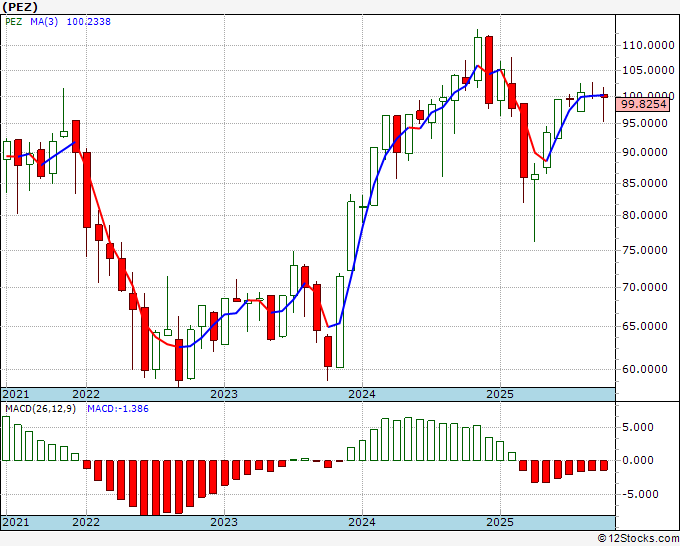Image resolution: width=680 pixels, height=546 pixels.
Task: Click the 65.0000 price axis label
Action: coord(645,326)
